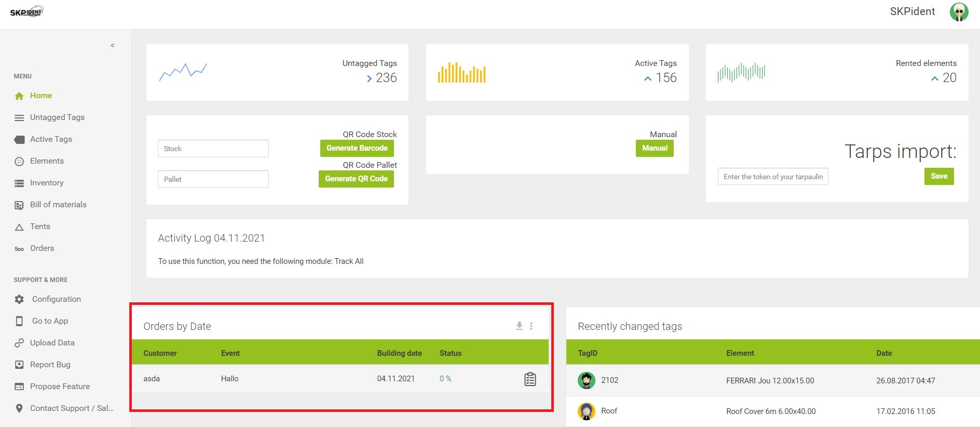The width and height of the screenshot is (980, 427).
Task: Open Tents in the menu
Action: pos(40,226)
